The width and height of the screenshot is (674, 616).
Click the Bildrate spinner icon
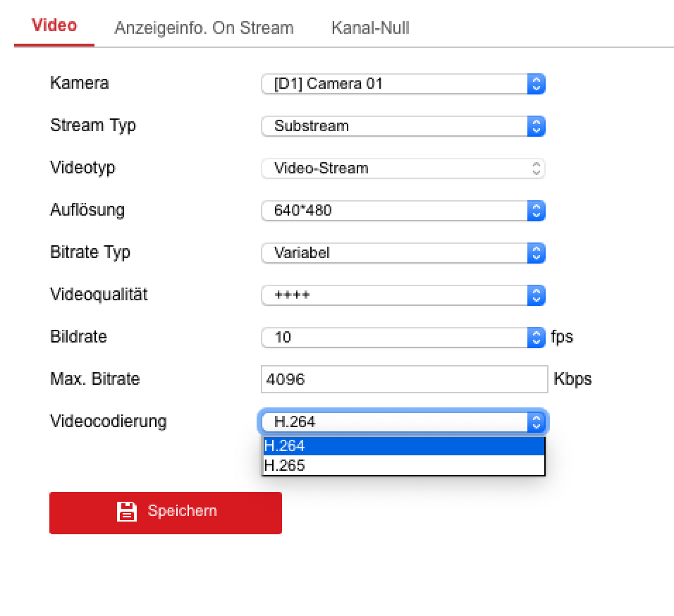click(537, 337)
